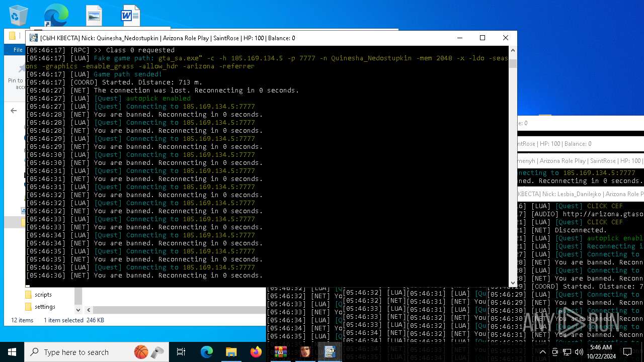Open File menu in File Explorer
The image size is (644, 362).
tap(18, 50)
